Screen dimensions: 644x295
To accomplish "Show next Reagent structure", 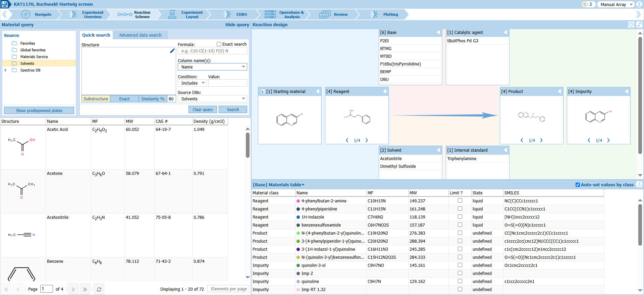I will (367, 140).
